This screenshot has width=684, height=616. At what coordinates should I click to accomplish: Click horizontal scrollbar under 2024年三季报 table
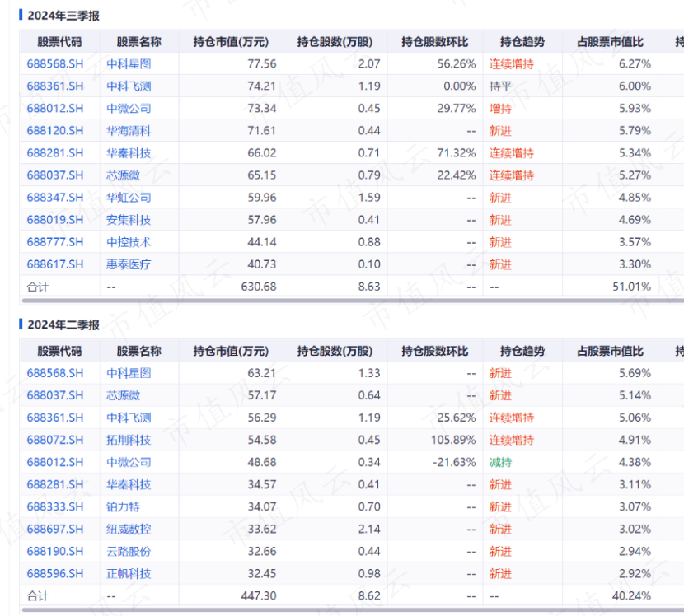click(353, 301)
